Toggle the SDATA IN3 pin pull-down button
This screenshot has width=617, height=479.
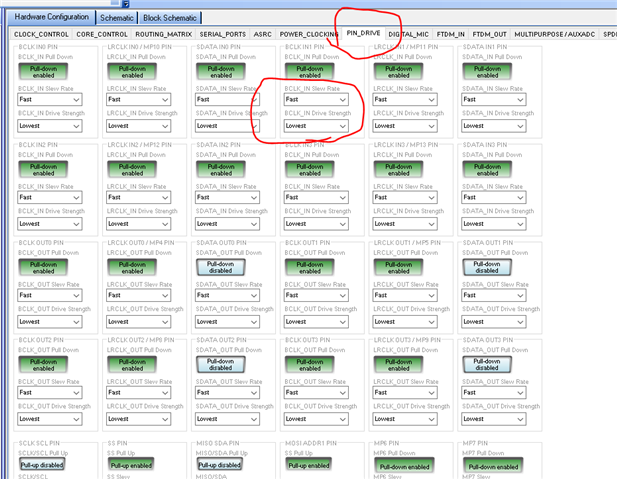[x=487, y=170]
